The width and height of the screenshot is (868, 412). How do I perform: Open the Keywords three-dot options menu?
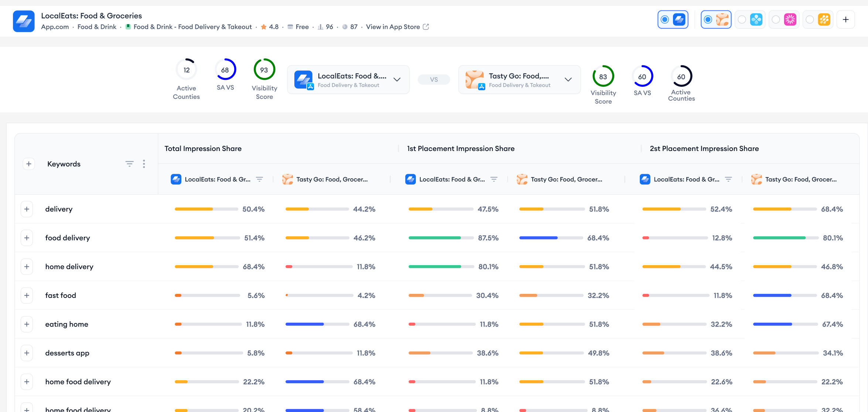[x=144, y=164]
